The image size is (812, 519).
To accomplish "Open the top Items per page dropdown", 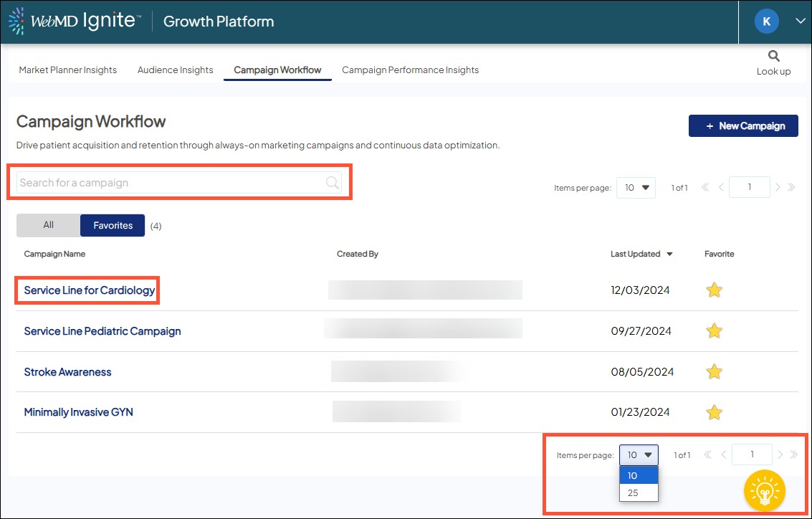I will [x=636, y=188].
